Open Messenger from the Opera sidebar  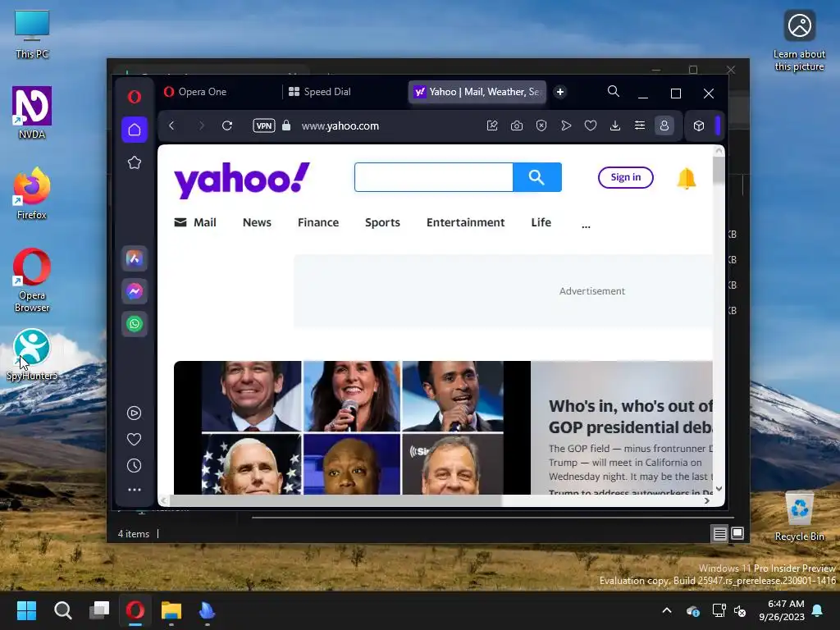(x=135, y=291)
